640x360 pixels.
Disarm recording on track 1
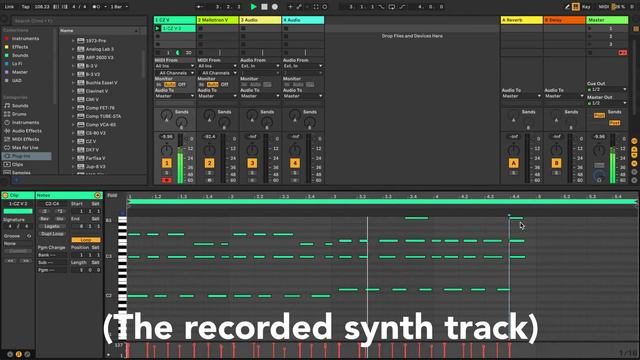tap(167, 180)
